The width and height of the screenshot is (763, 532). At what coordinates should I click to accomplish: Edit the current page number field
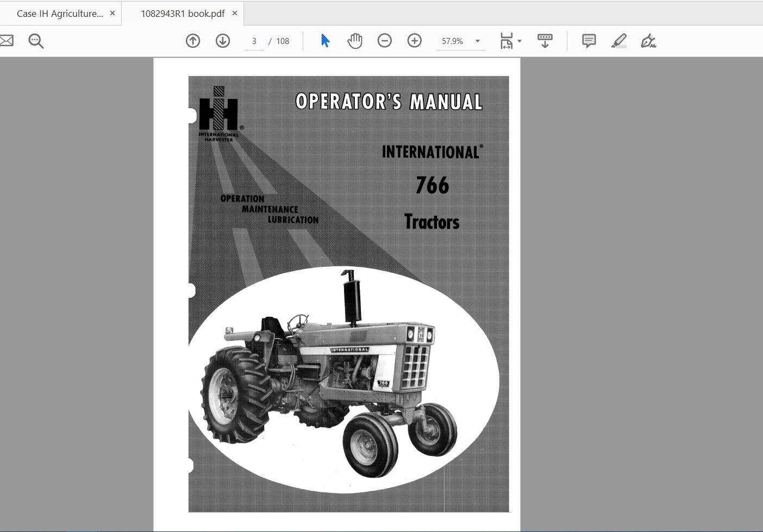point(254,41)
